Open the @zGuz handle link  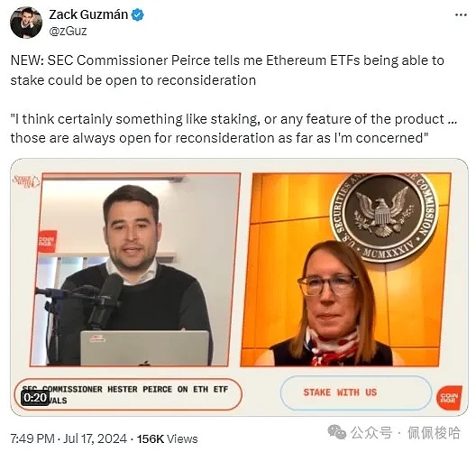point(68,31)
